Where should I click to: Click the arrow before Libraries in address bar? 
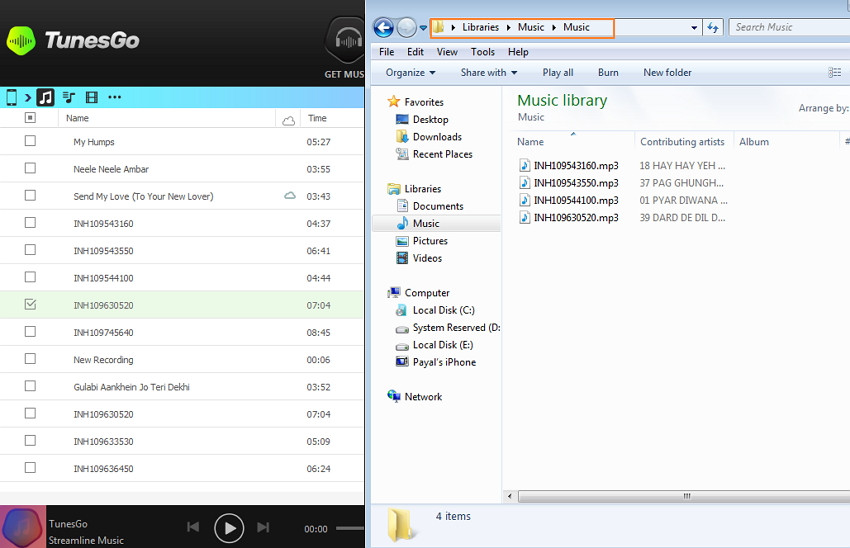coord(453,28)
